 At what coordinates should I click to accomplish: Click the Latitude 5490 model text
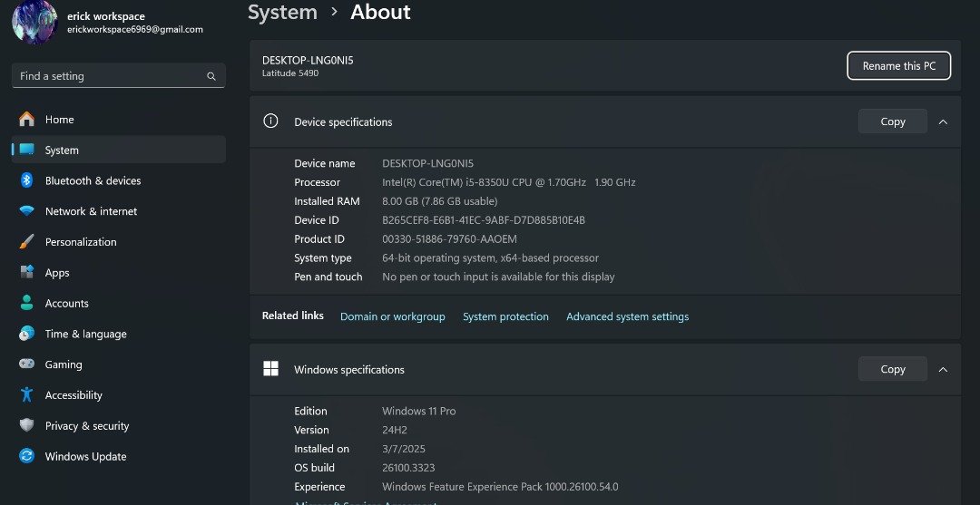click(290, 73)
